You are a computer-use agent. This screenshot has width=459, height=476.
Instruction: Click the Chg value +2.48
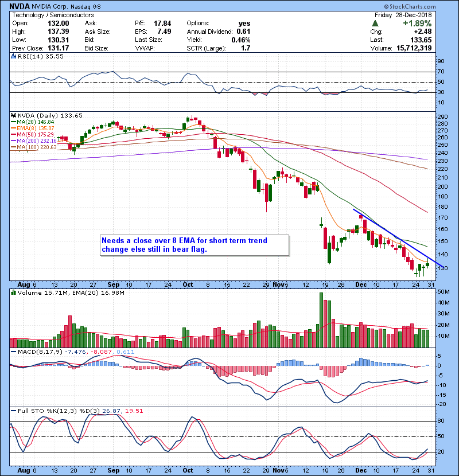(x=422, y=32)
